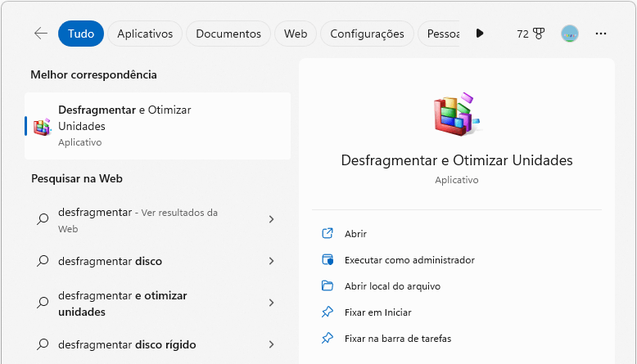Screen dimensions: 637x364
Task: Click Abrir to launch the app
Action: (x=355, y=234)
